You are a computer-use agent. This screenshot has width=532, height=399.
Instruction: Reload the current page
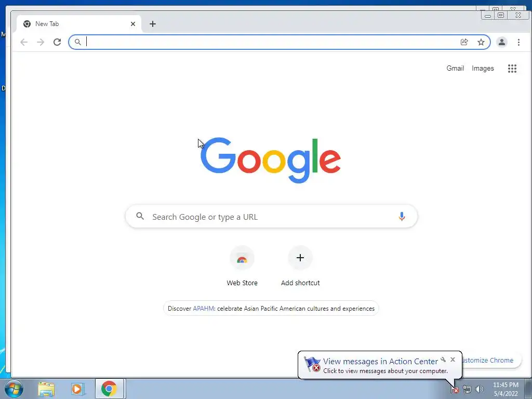pyautogui.click(x=57, y=42)
